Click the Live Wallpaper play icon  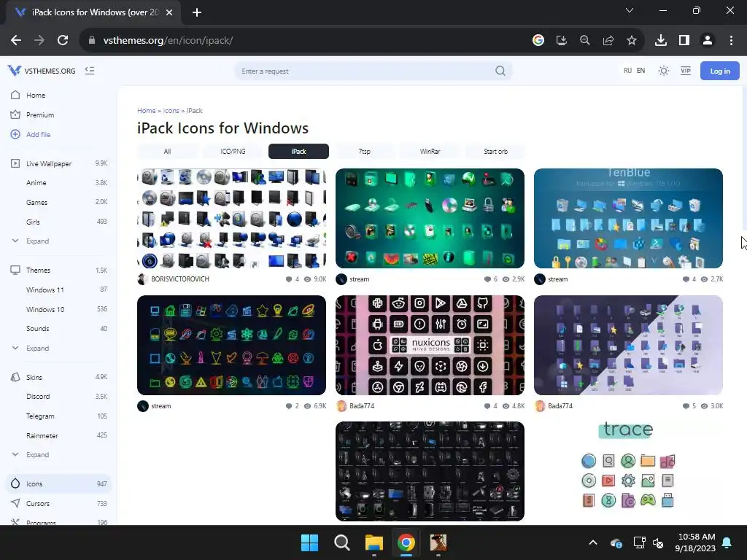(x=15, y=163)
